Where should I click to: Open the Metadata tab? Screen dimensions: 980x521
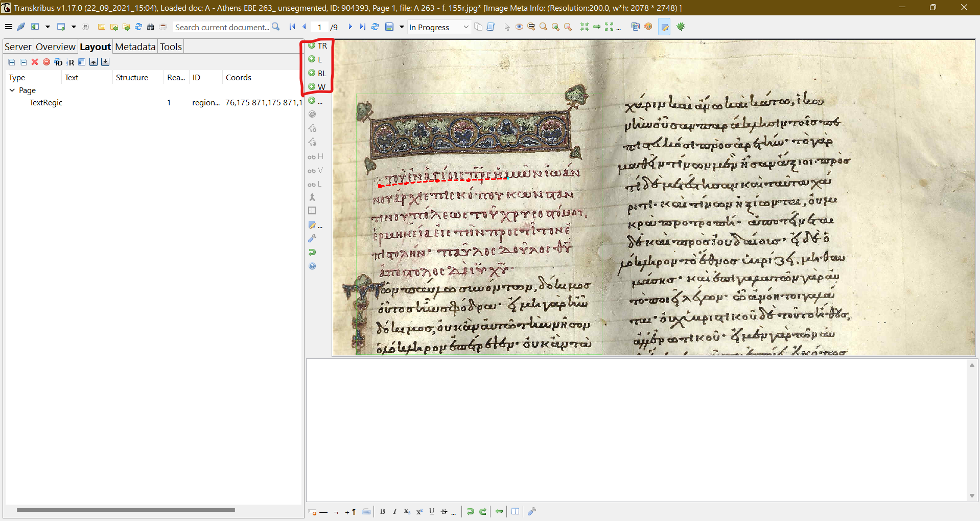coord(135,47)
